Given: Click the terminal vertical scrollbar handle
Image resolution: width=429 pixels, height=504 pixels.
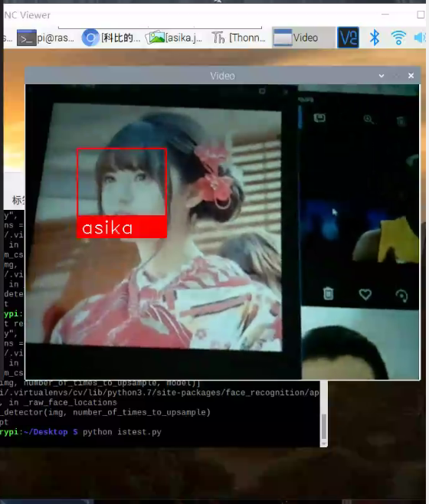Looking at the screenshot, I should point(323,426).
